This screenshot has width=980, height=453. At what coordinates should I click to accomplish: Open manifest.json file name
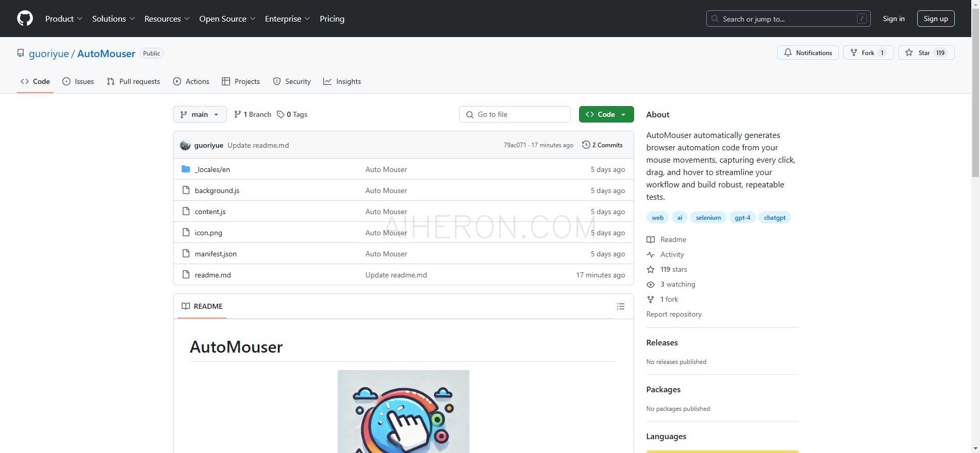216,254
